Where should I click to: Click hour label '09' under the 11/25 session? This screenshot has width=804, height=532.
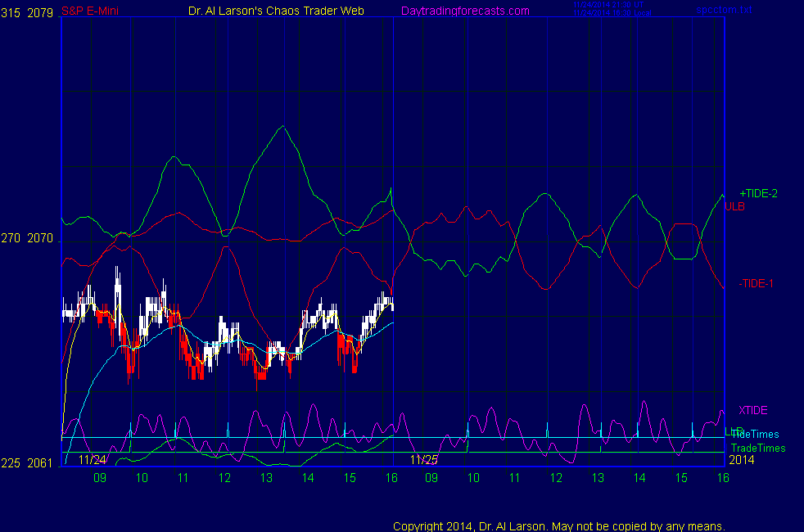pos(431,478)
